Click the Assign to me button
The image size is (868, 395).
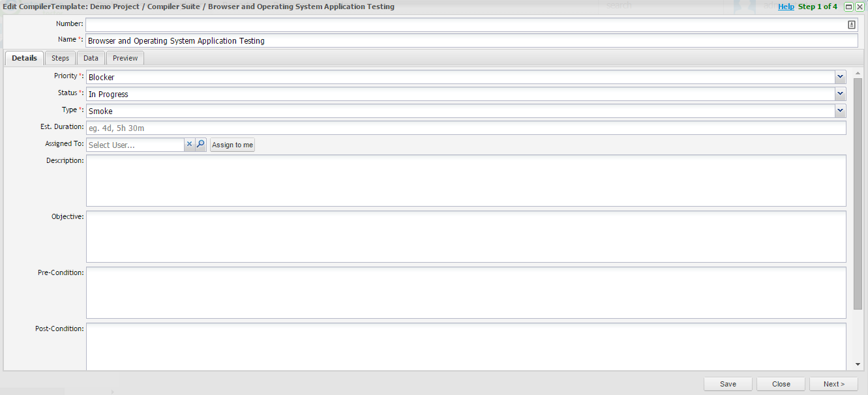tap(232, 145)
